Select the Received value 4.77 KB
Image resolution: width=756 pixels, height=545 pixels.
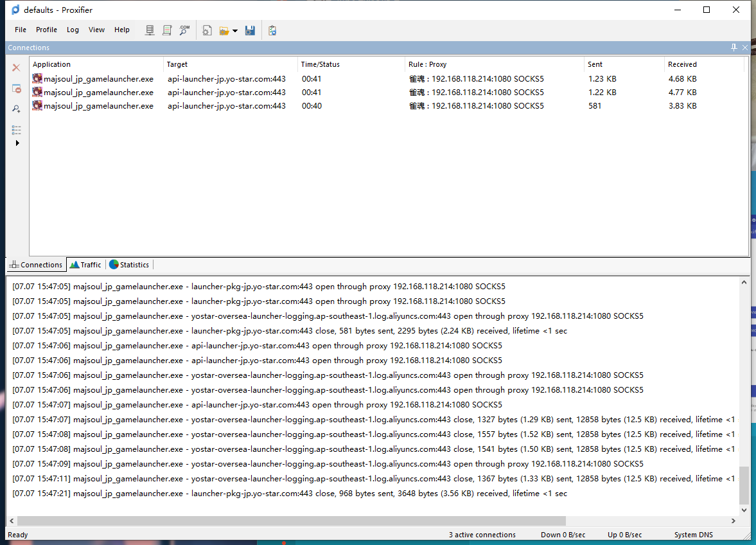[682, 92]
